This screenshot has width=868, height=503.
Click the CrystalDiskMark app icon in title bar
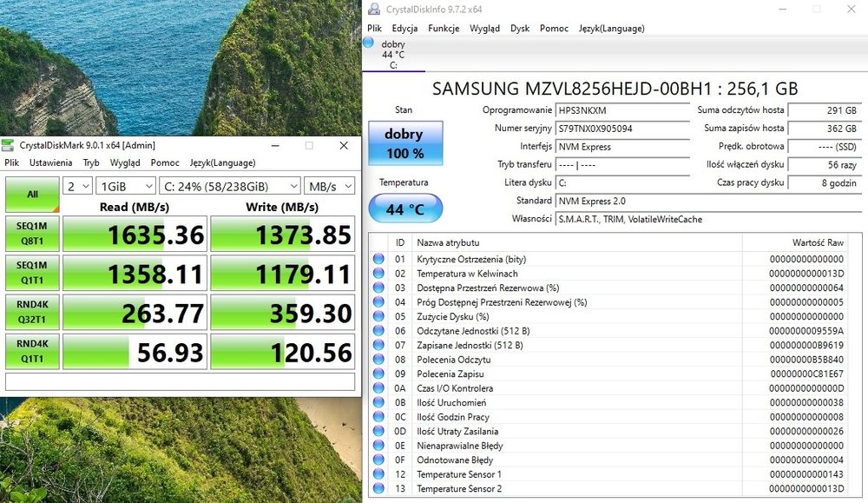pos(8,145)
